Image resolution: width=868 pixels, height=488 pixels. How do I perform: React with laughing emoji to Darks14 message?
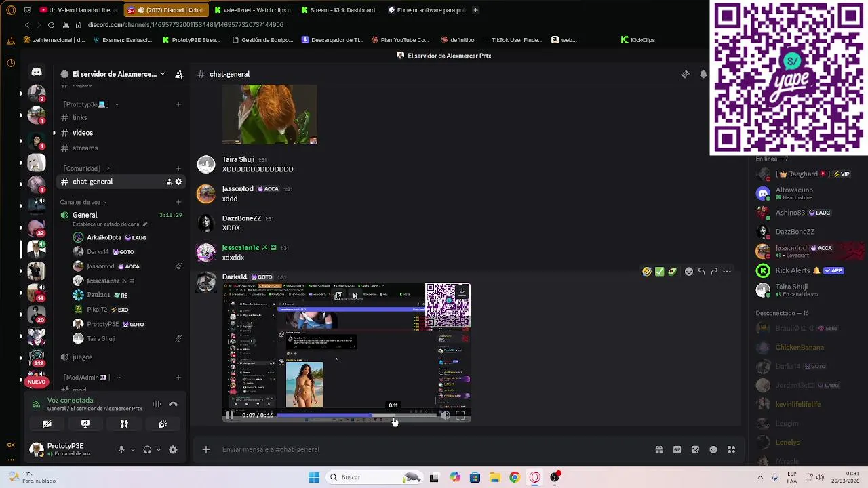pyautogui.click(x=647, y=272)
